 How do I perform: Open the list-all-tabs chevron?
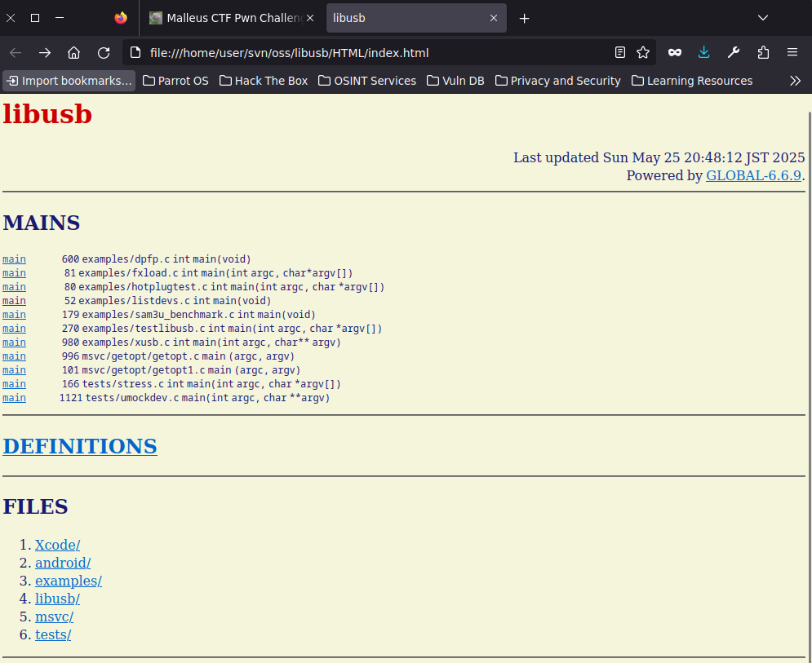pos(762,17)
